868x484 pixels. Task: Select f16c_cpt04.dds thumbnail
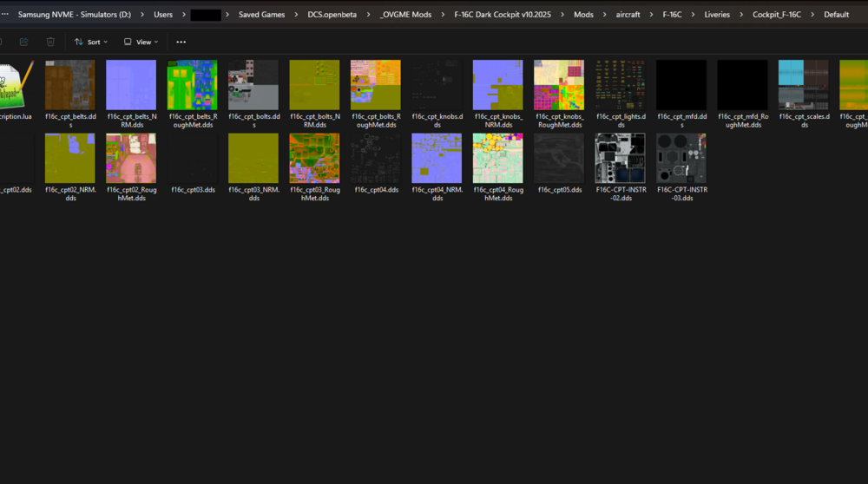pyautogui.click(x=375, y=158)
